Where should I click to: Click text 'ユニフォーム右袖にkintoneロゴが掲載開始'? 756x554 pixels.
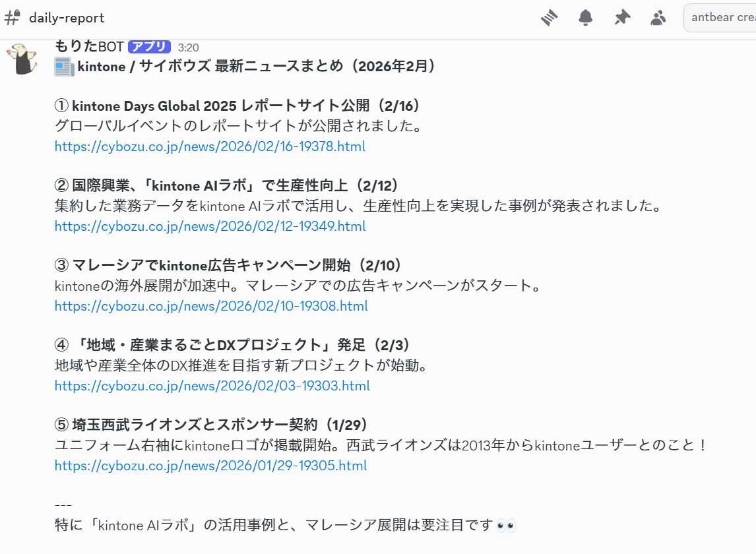click(193, 445)
